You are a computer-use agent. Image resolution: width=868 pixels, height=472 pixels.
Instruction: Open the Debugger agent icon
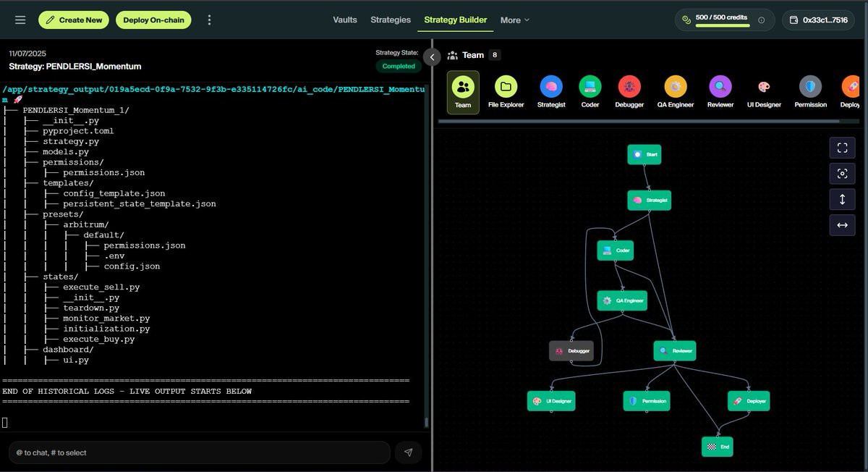pyautogui.click(x=629, y=87)
